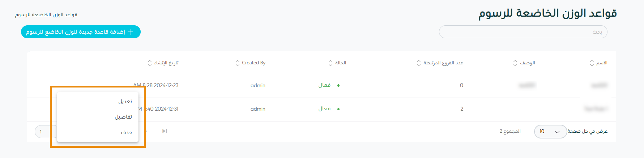The image size is (644, 158).
Task: Sort by الاسم column arrows
Action: click(x=592, y=63)
